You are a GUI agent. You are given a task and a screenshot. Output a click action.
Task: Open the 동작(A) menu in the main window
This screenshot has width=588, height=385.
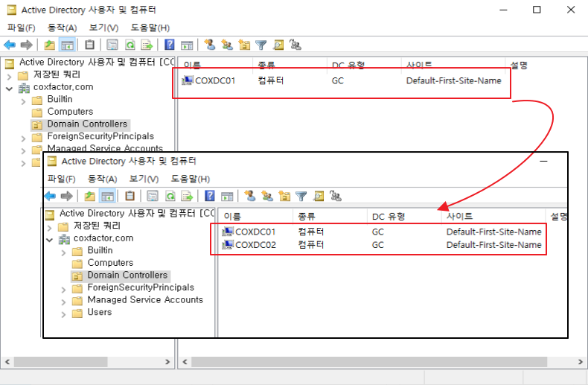(x=63, y=28)
